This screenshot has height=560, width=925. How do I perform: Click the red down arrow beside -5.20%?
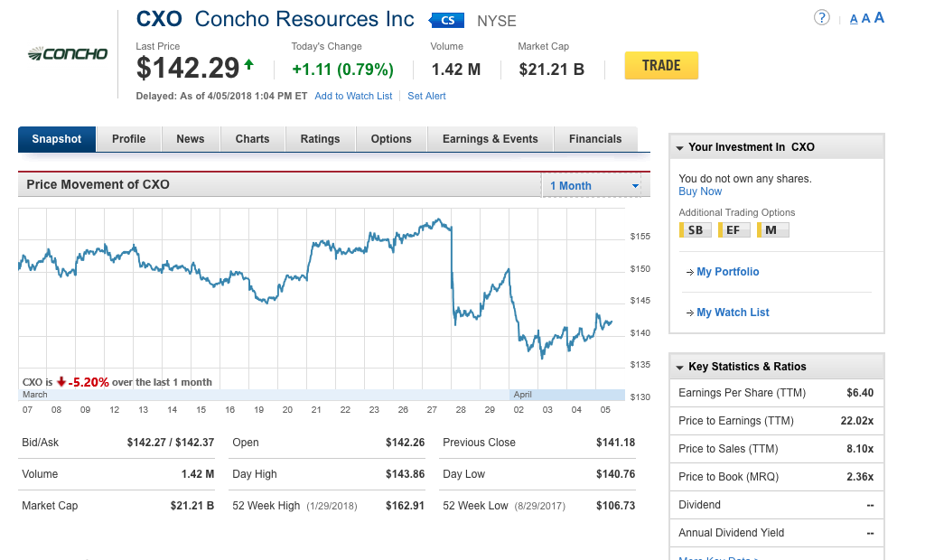click(x=61, y=382)
